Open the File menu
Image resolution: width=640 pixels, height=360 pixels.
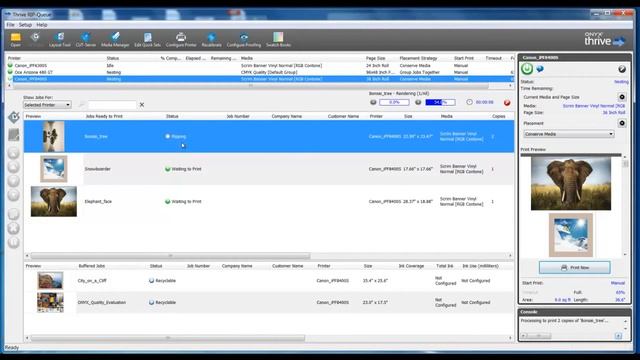pos(10,25)
